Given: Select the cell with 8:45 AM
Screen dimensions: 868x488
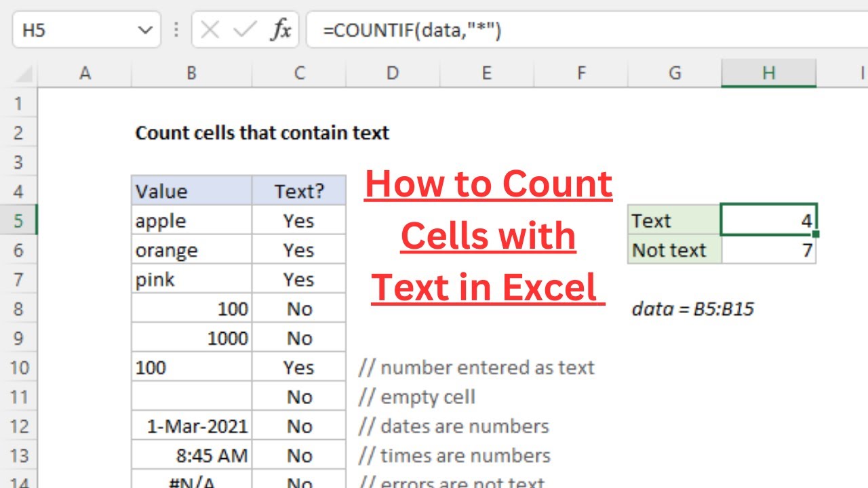Looking at the screenshot, I should tap(192, 455).
